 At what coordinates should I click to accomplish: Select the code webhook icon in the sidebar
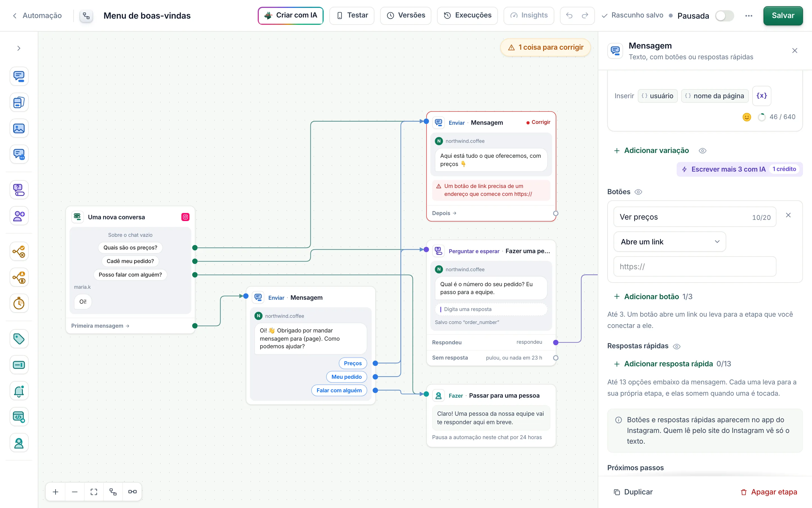[x=19, y=417]
